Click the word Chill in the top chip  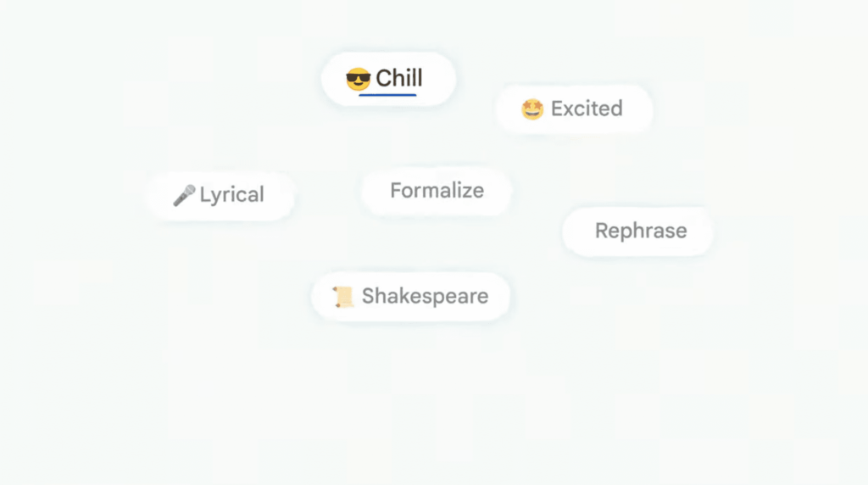399,78
